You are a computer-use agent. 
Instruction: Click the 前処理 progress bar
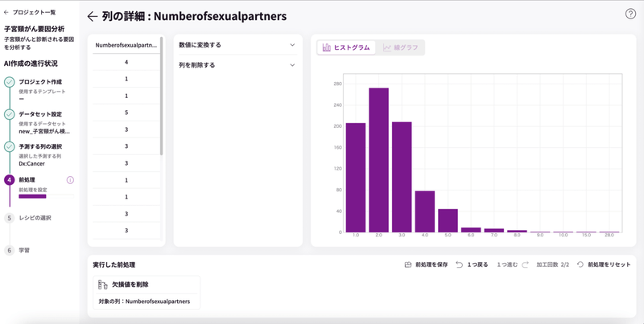47,196
